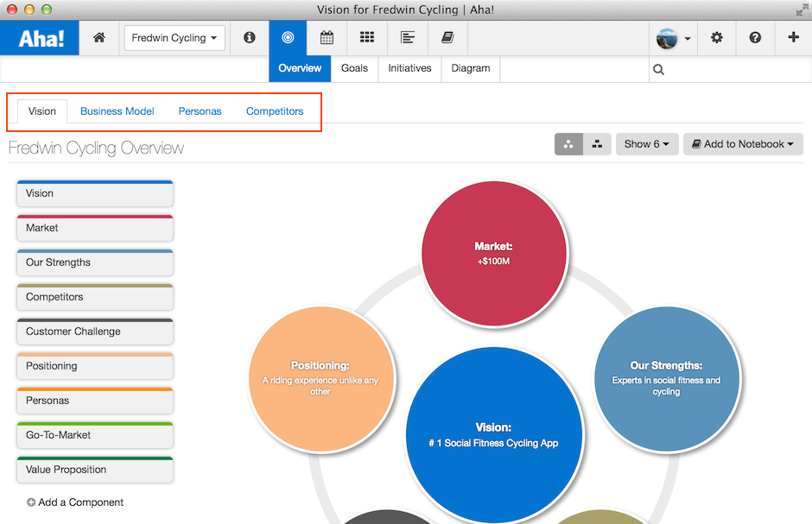Select the Competitors component card
This screenshot has width=812, height=524.
[95, 297]
